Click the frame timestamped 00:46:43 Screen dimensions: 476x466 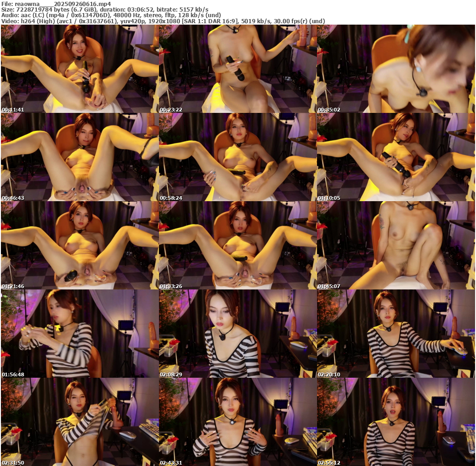(x=79, y=157)
